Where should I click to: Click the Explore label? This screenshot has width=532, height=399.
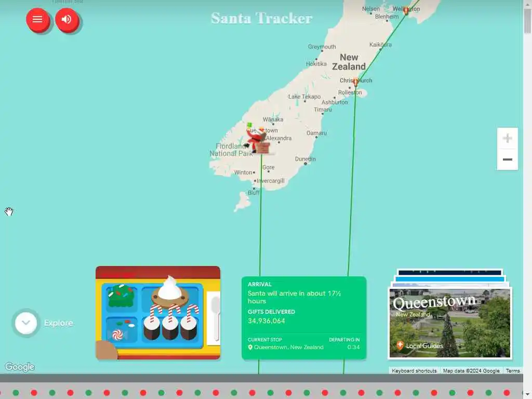pyautogui.click(x=58, y=323)
